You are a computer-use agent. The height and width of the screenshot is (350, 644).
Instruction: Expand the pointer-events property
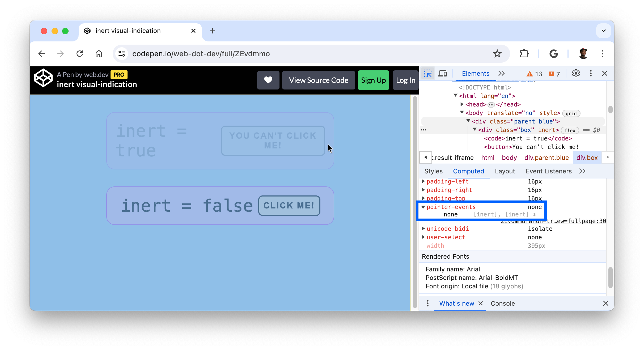point(423,206)
